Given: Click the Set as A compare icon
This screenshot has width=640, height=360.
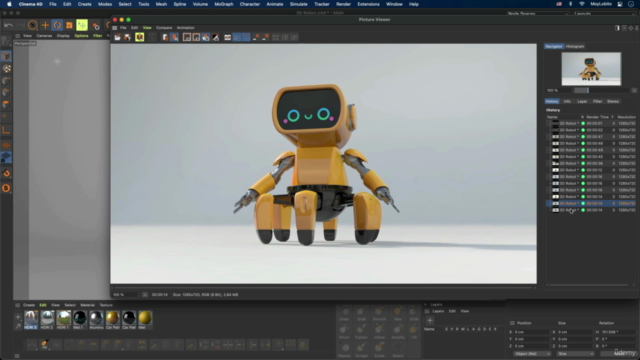Looking at the screenshot, I should (256, 38).
